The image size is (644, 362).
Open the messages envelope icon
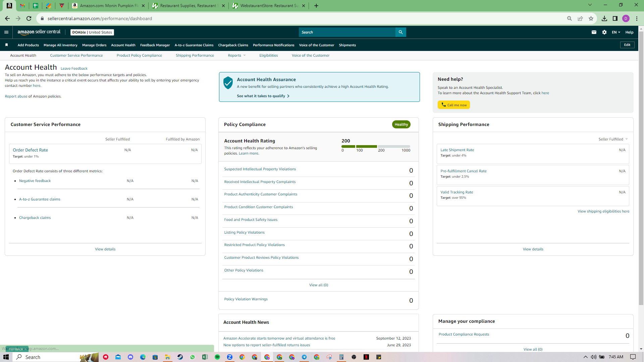[594, 32]
